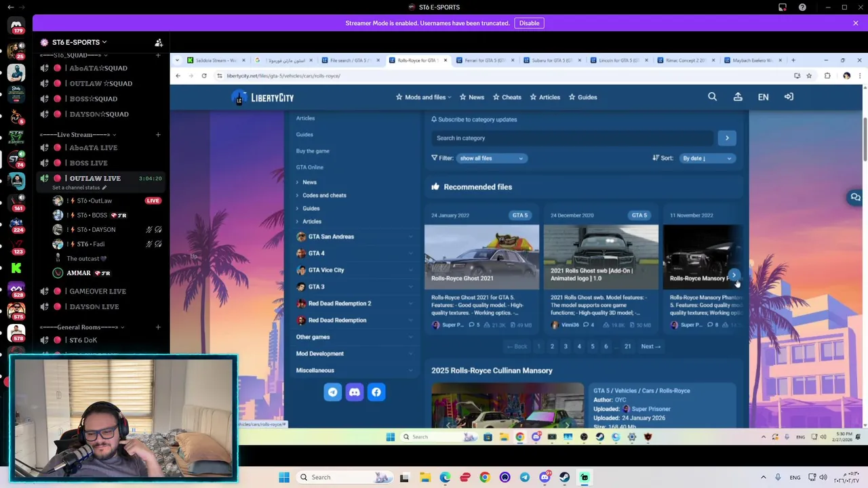Click the Search in category field
This screenshot has height=488, width=868.
pyautogui.click(x=573, y=138)
